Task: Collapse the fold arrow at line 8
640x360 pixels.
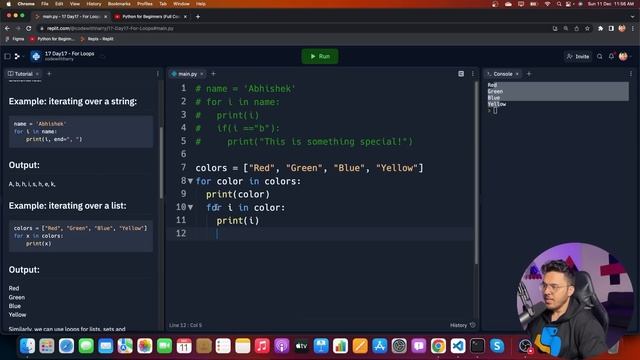Action: coord(190,181)
